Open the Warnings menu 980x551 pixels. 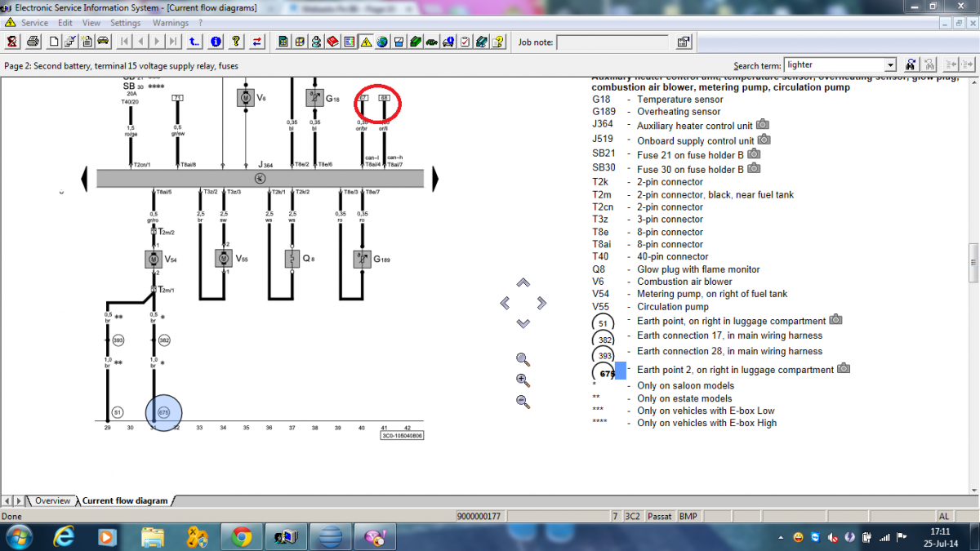tap(171, 23)
